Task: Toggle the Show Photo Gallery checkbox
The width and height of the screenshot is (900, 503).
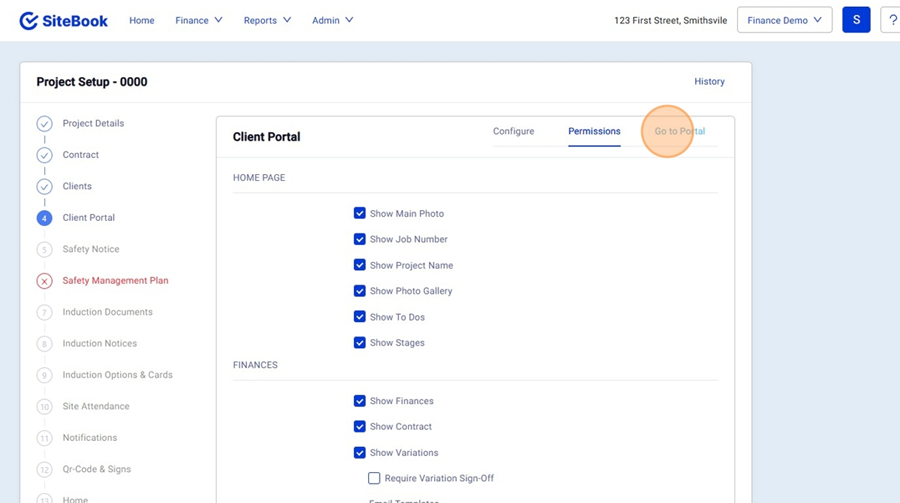Action: click(x=360, y=291)
